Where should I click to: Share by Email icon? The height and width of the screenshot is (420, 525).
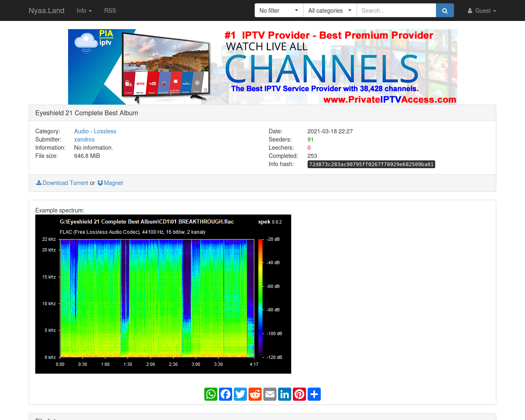pyautogui.click(x=270, y=394)
